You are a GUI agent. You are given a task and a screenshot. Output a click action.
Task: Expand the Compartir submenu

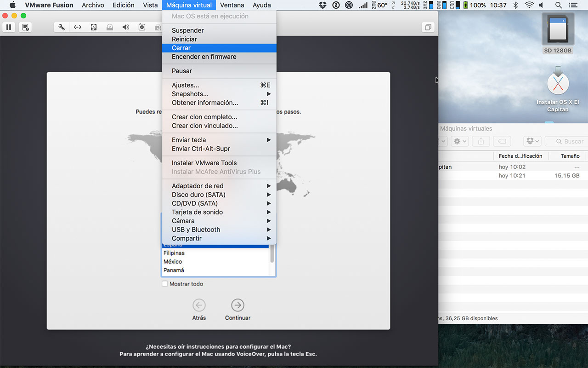coord(219,238)
